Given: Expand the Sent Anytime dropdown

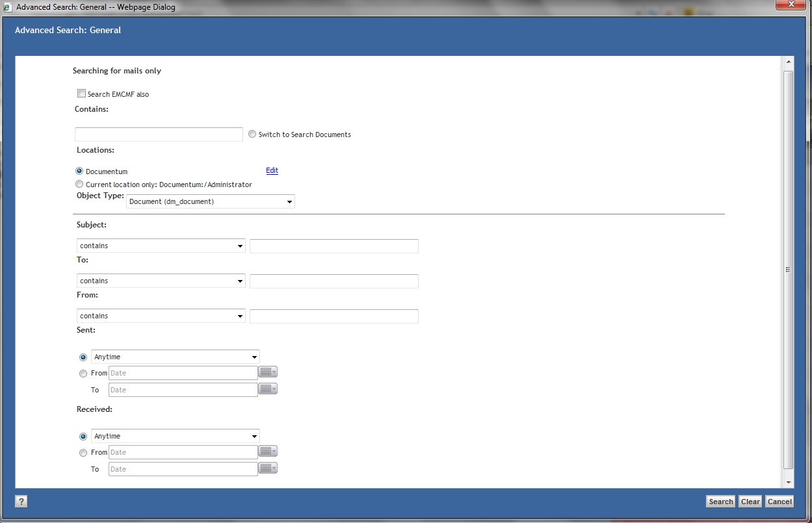Looking at the screenshot, I should pyautogui.click(x=176, y=357).
